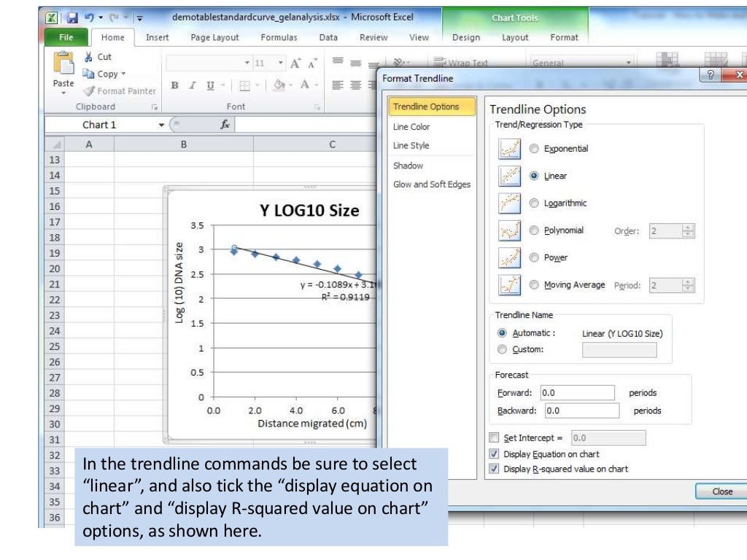
Task: Toggle Bold formatting
Action: coord(175,85)
